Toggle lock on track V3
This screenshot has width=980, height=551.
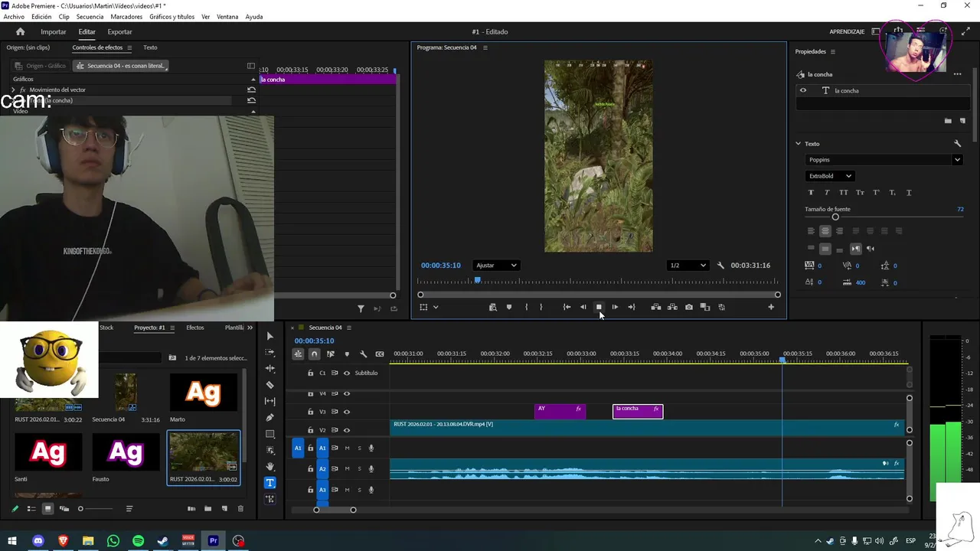310,412
